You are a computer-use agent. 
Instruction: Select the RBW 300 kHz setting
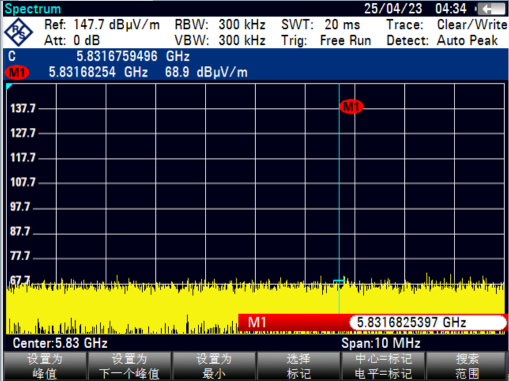[220, 25]
